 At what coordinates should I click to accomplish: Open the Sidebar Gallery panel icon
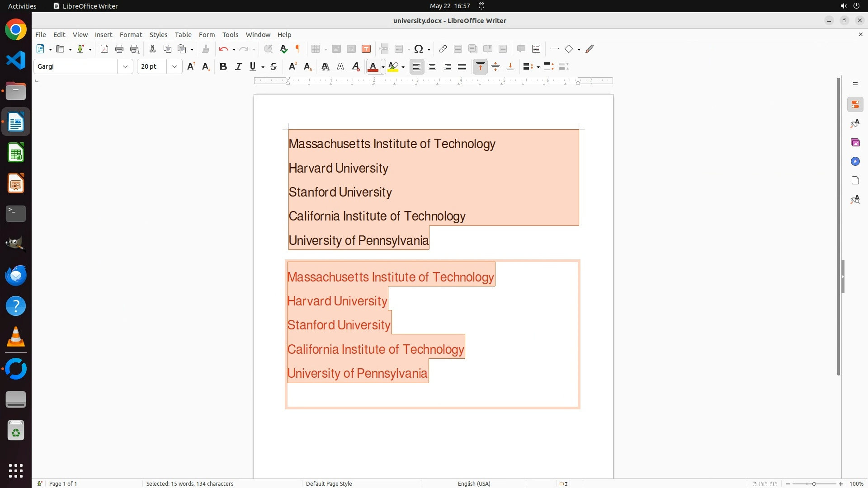[855, 143]
